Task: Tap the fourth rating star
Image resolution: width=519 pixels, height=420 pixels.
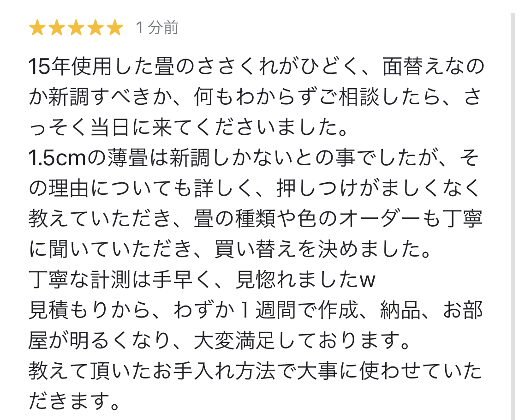Action: tap(95, 28)
